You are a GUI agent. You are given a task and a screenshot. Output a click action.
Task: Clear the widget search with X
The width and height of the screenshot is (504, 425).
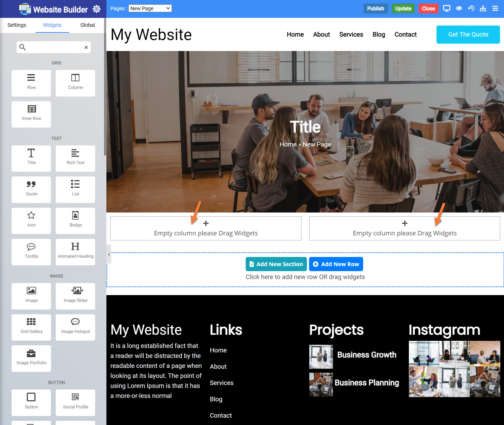point(86,47)
